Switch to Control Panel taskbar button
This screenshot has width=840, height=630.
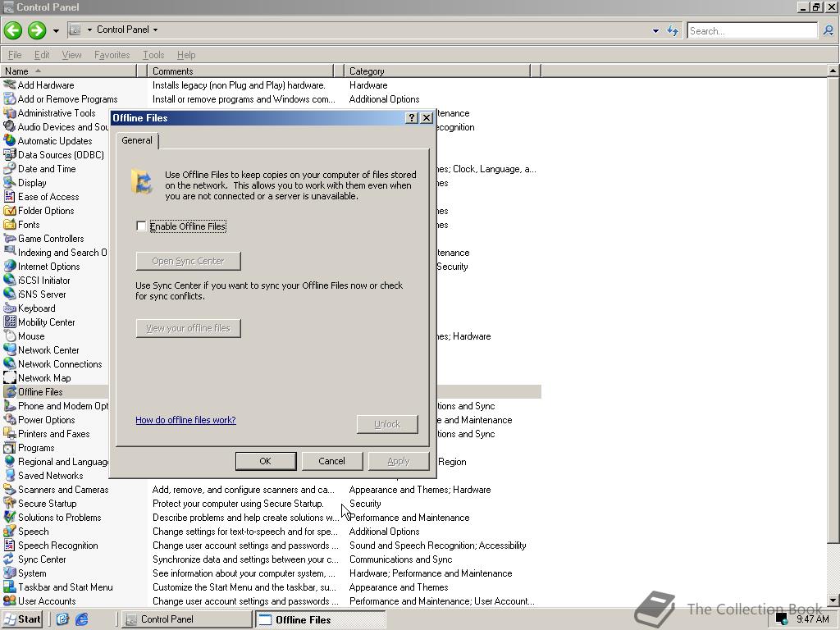click(x=186, y=619)
